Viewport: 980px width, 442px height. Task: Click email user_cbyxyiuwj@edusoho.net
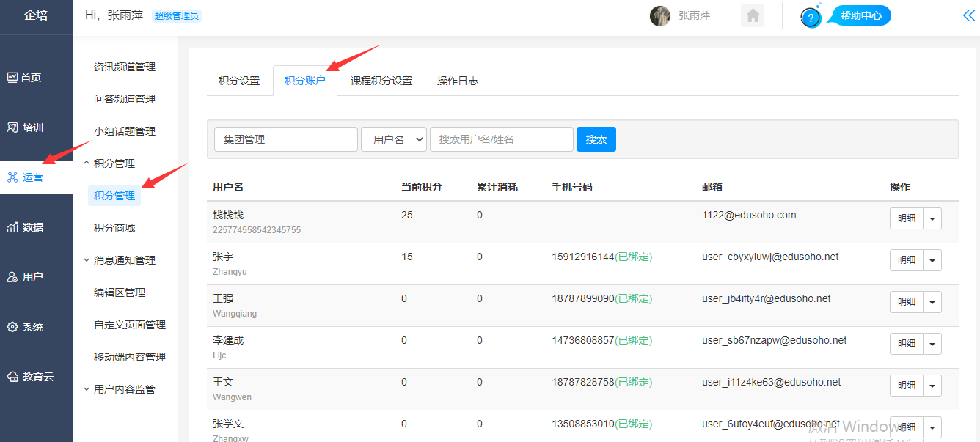point(770,257)
